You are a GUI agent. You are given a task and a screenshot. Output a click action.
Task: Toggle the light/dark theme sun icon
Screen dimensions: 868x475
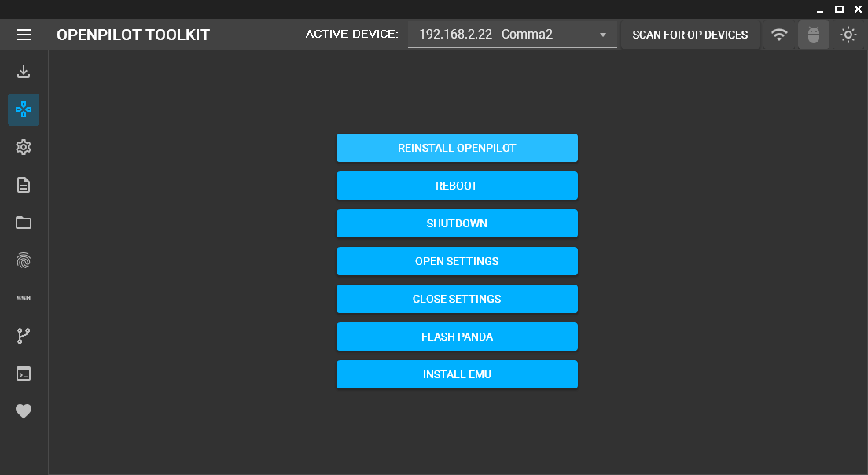click(x=848, y=35)
